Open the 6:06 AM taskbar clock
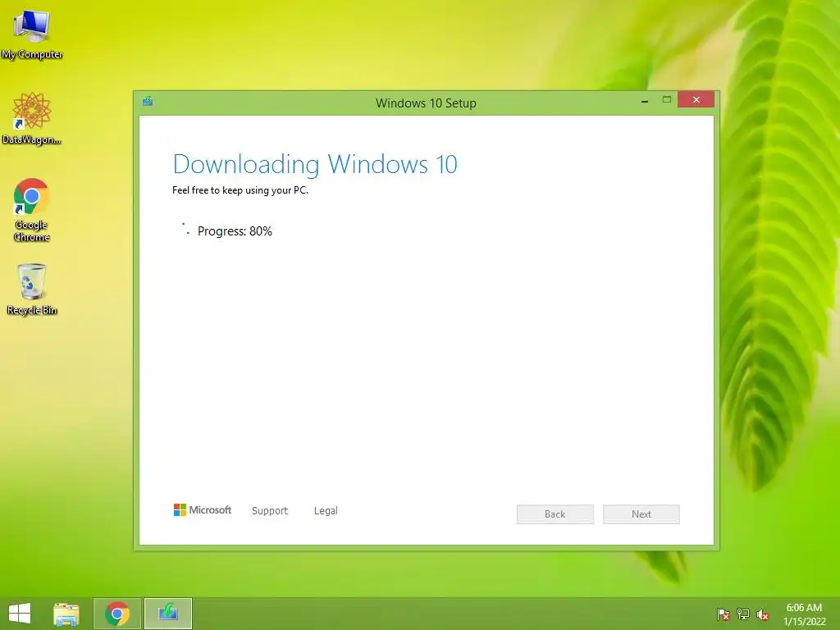The width and height of the screenshot is (840, 630). pos(804,614)
